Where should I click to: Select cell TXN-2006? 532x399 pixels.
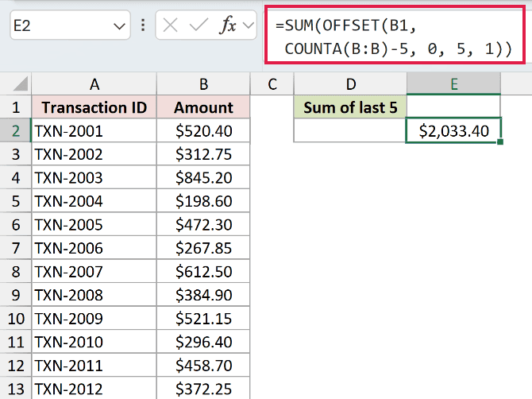pyautogui.click(x=94, y=248)
